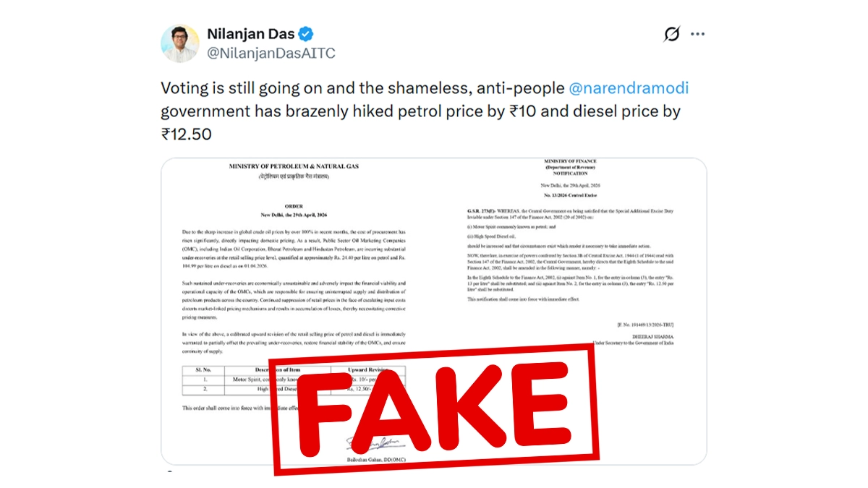This screenshot has height=488, width=868.
Task: Click the 'MINISTRY OF PETROLEUM & NATURAL GAS' heading
Action: click(x=294, y=167)
